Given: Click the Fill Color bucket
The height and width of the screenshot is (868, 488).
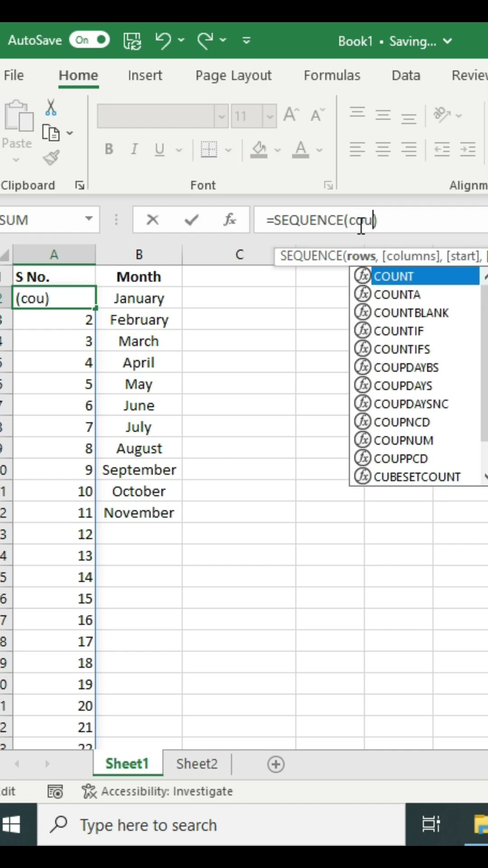Looking at the screenshot, I should coord(259,149).
